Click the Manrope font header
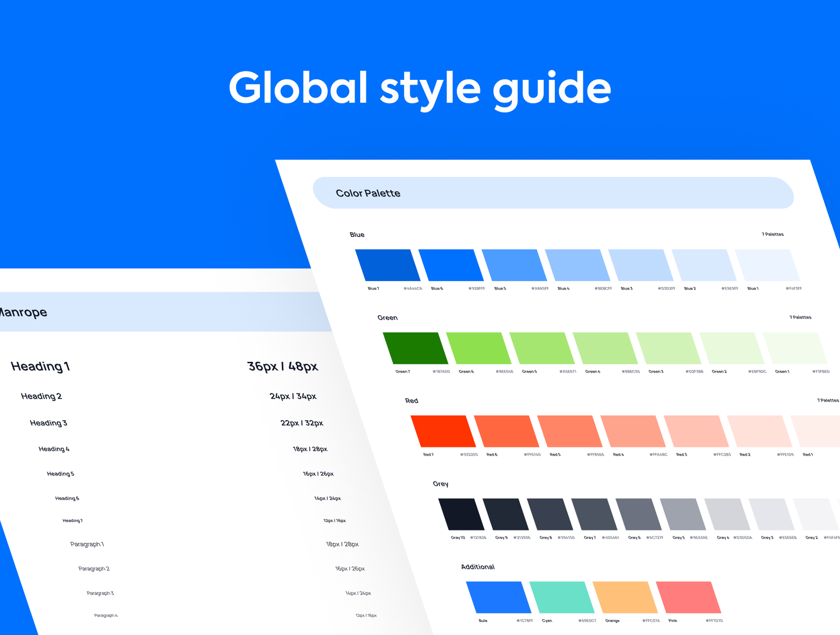This screenshot has height=635, width=840. (24, 312)
